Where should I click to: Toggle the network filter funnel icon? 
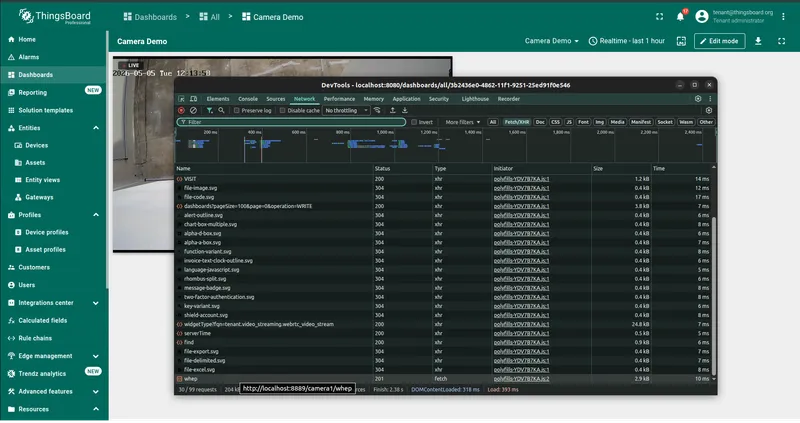point(209,110)
